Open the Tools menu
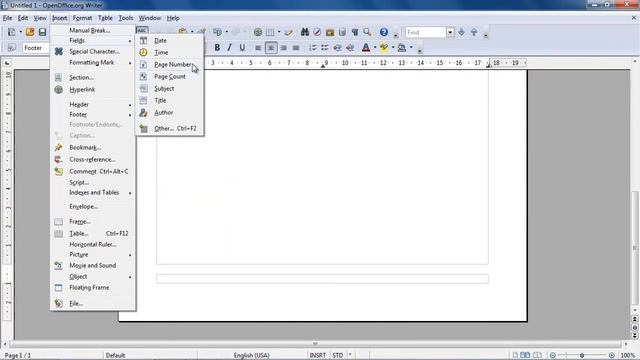 tap(126, 18)
